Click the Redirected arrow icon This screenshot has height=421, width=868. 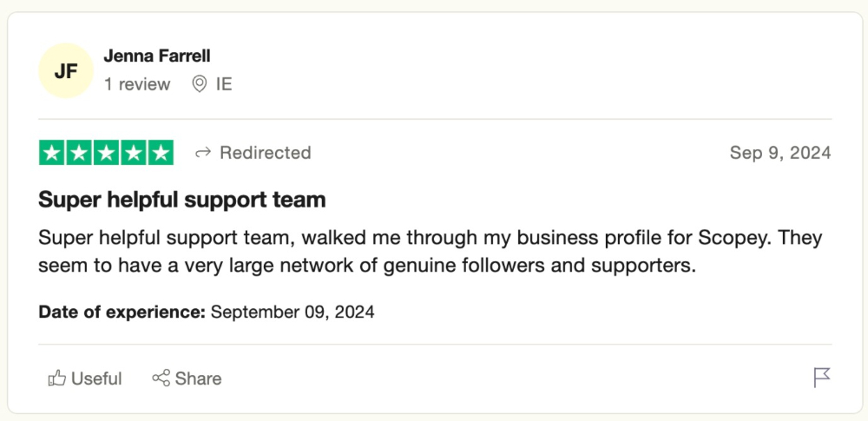203,153
